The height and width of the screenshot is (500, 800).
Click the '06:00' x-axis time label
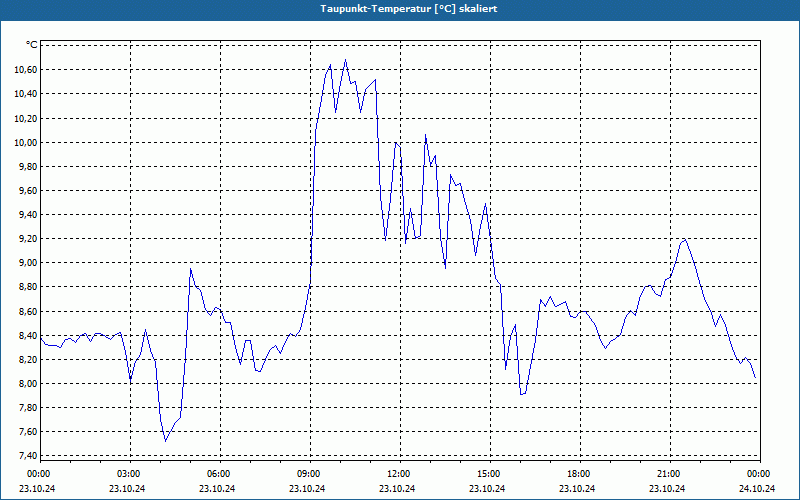[x=218, y=474]
